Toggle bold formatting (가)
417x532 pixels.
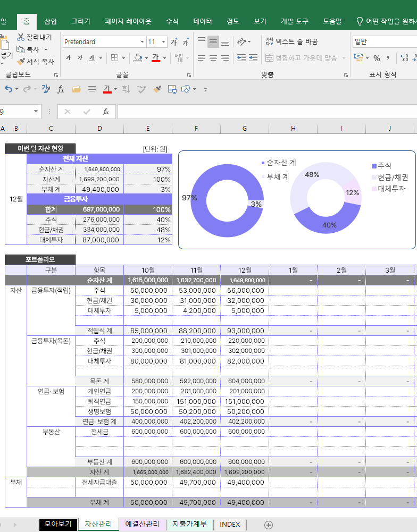[x=69, y=58]
